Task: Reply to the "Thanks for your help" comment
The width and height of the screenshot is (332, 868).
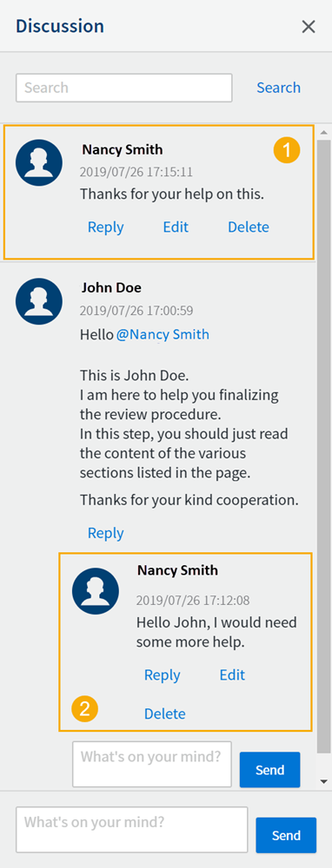Action: coord(106,227)
